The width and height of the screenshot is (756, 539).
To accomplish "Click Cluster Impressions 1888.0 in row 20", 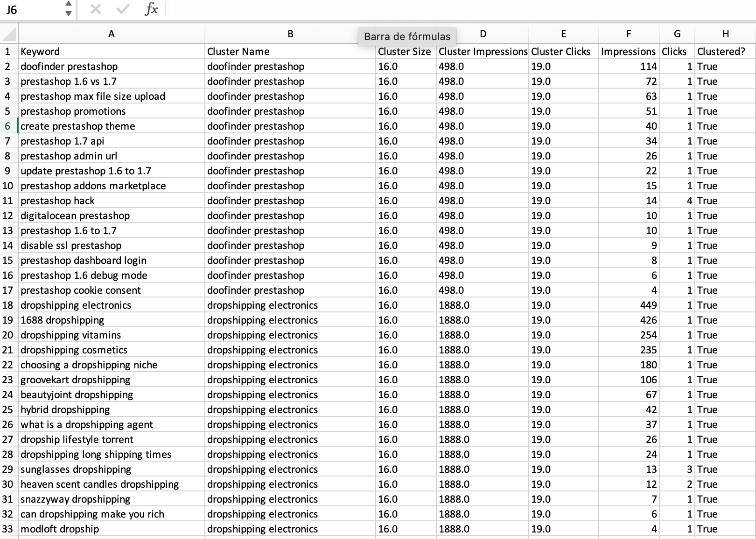I will pos(483,335).
